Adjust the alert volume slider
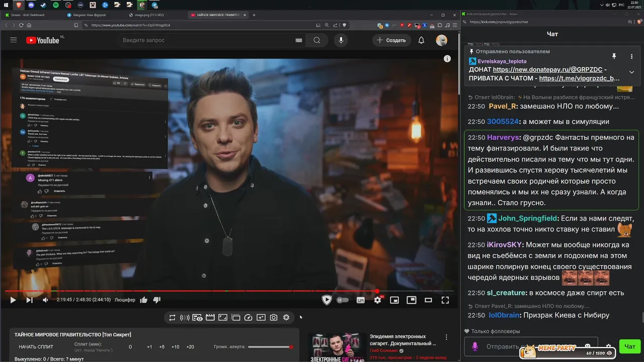Image resolution: width=644 pixels, height=362 pixels. click(270, 347)
